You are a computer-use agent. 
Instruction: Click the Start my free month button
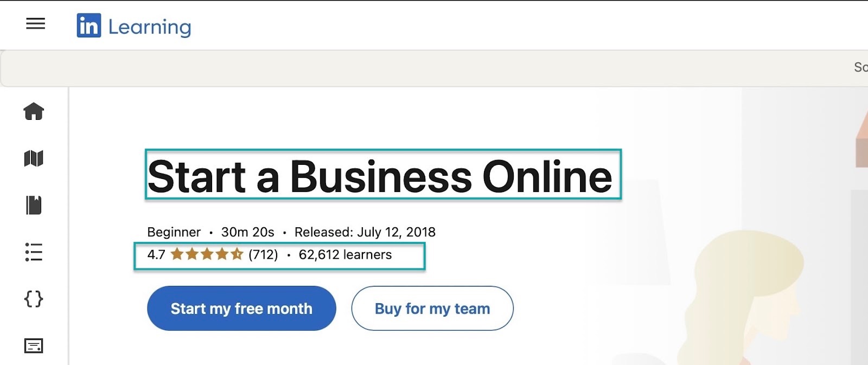[x=241, y=308]
